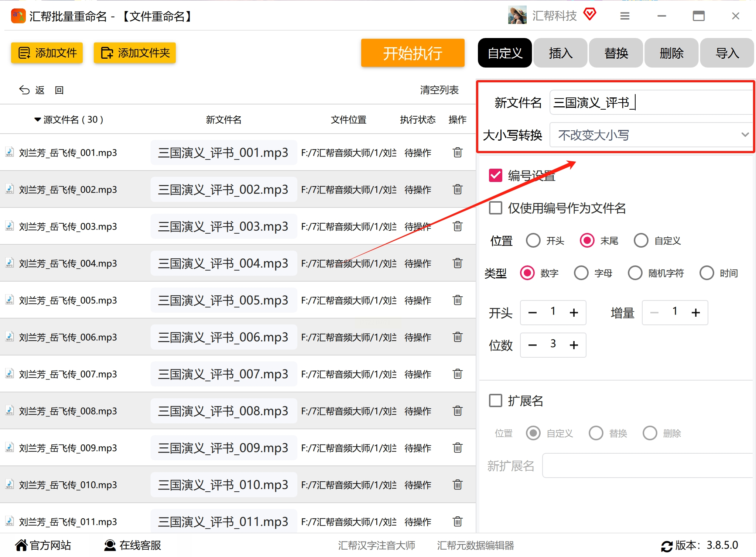Click the back arrow 返回 icon
Viewport: 756px width, 557px height.
coord(24,90)
